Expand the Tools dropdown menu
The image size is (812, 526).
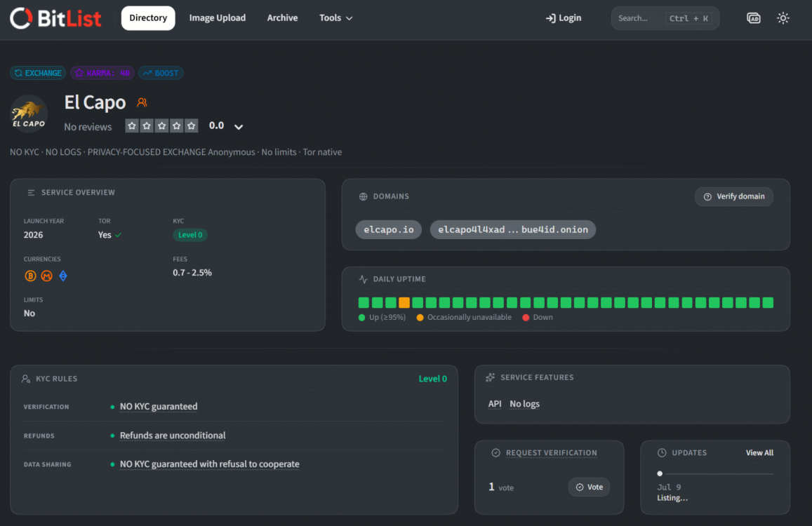click(335, 18)
